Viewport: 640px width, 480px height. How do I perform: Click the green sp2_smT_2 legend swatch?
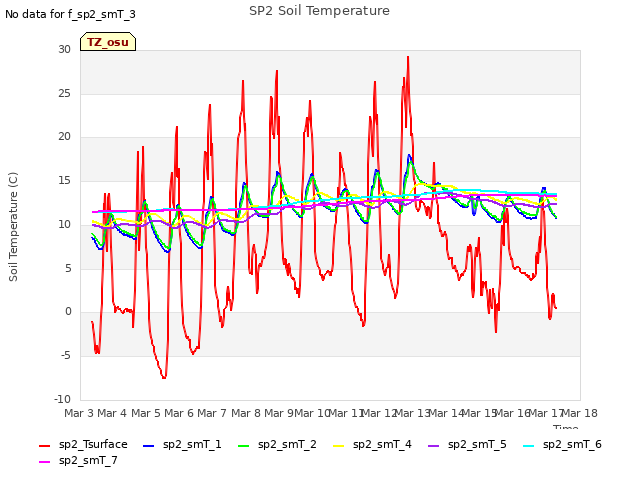tap(244, 446)
